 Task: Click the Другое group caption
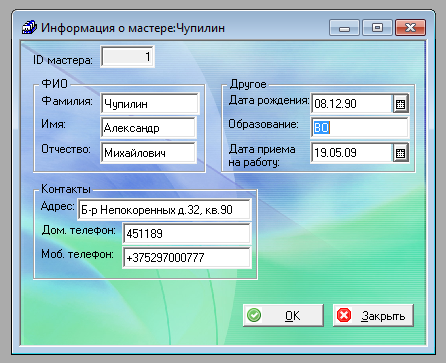tap(248, 84)
